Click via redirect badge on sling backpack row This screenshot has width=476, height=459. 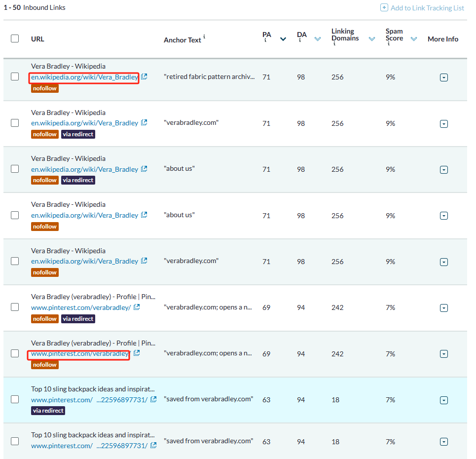tap(48, 411)
